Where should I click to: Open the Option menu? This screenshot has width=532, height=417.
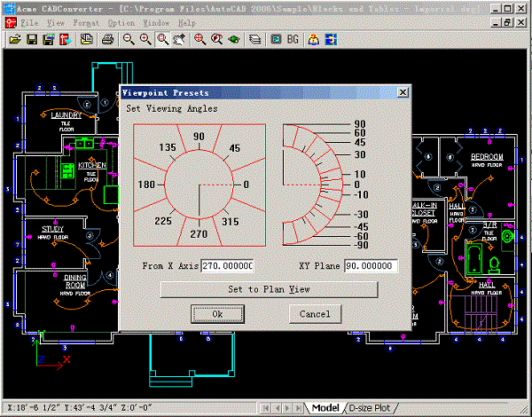pyautogui.click(x=121, y=23)
